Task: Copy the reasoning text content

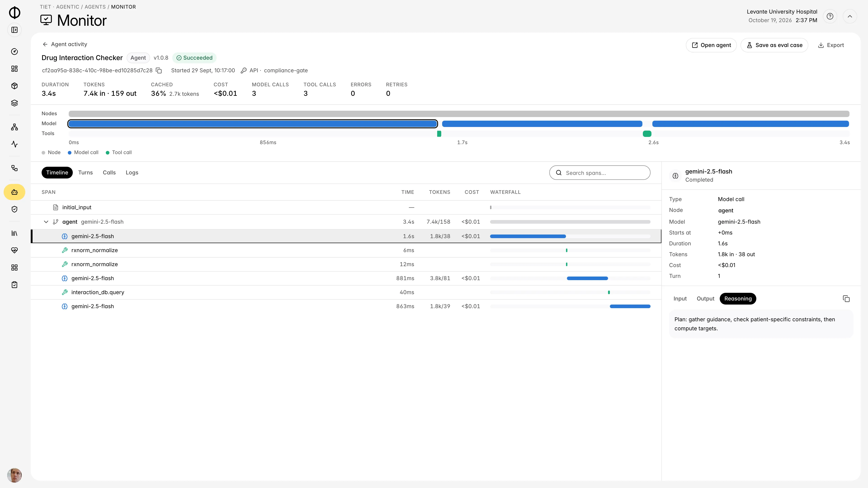Action: (846, 299)
